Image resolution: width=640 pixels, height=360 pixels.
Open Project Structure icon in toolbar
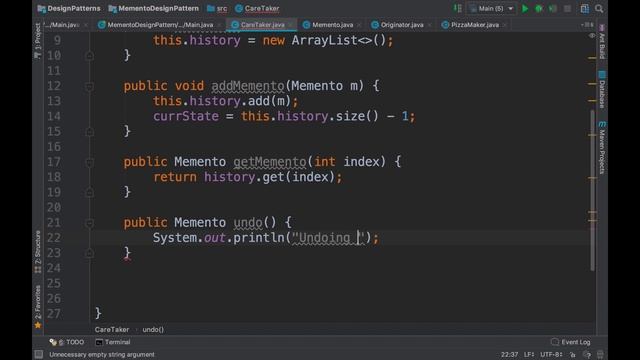[584, 9]
